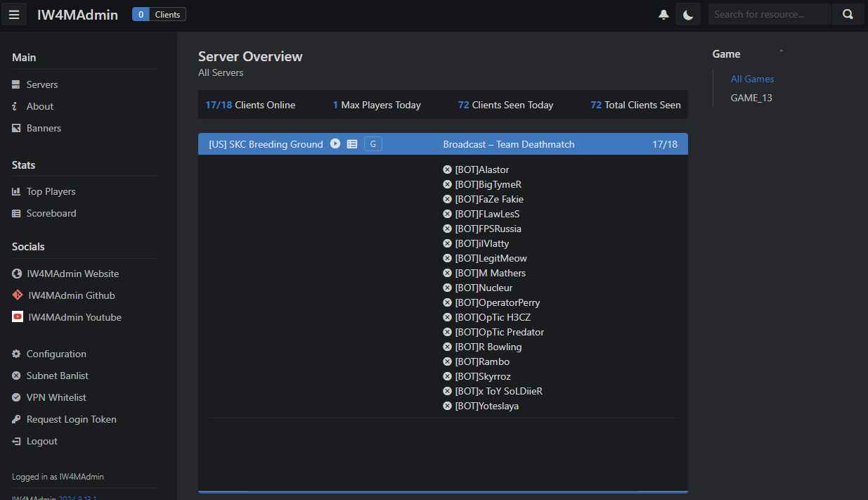Focus the Search for resource field
This screenshot has width=868, height=500.
(x=770, y=14)
